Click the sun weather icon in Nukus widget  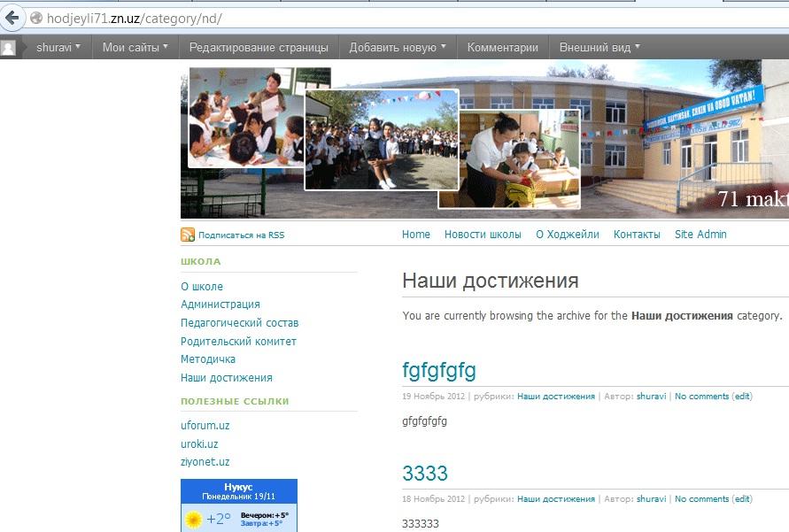point(193,519)
